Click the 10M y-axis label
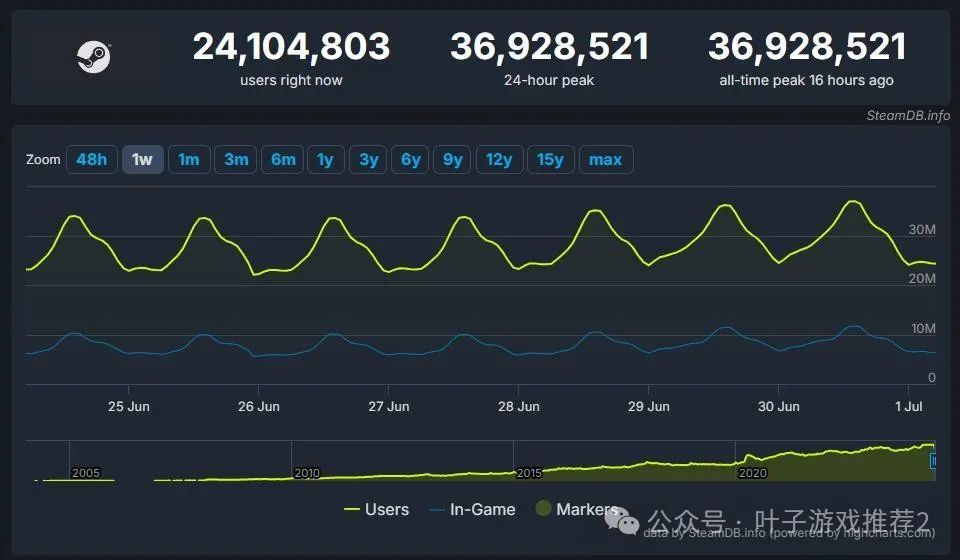 [923, 329]
